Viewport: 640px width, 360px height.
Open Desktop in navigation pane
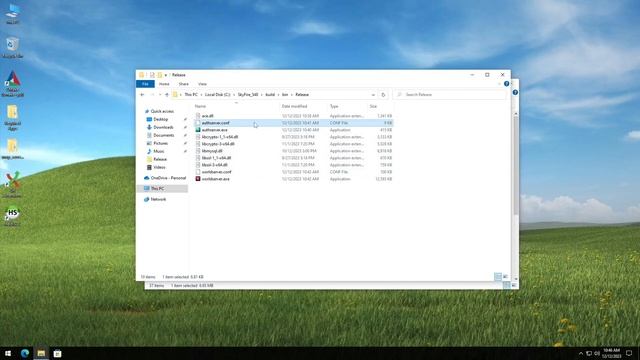point(160,119)
